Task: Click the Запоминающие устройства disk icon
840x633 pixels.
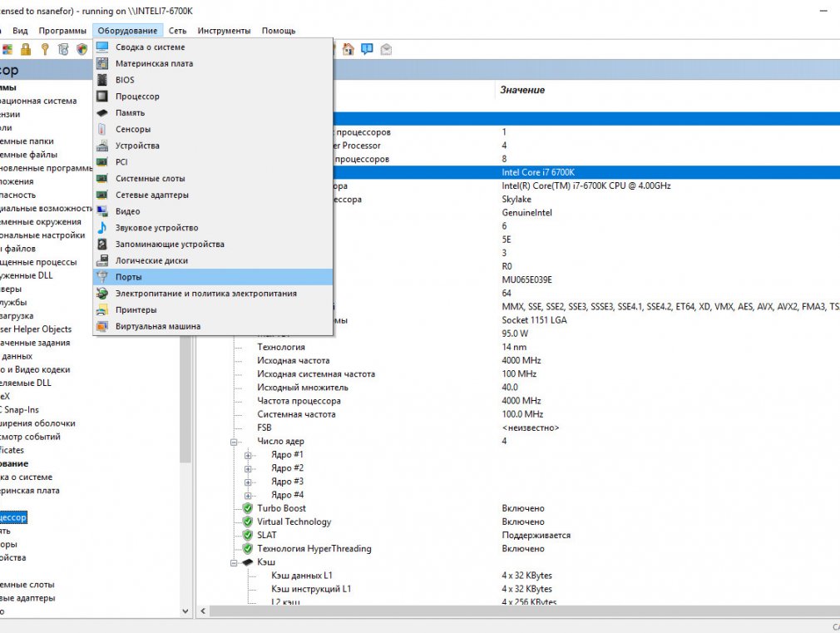Action: pos(102,245)
